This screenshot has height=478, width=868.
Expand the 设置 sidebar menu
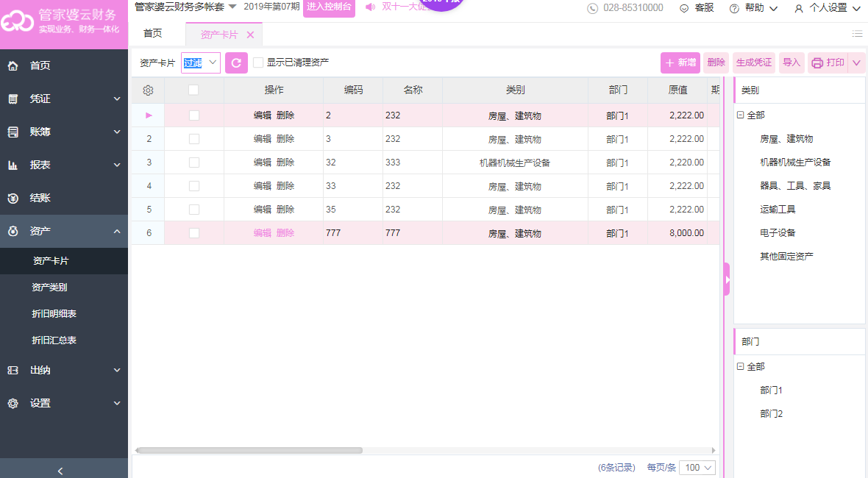click(117, 403)
